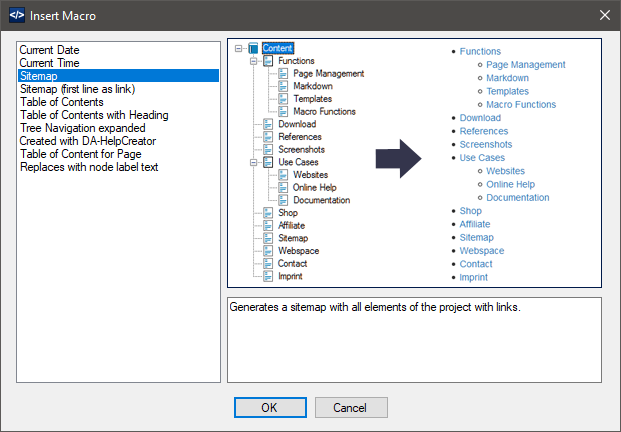Click the Macro Functions link in preview sitemap
621x432 pixels.
pyautogui.click(x=521, y=105)
